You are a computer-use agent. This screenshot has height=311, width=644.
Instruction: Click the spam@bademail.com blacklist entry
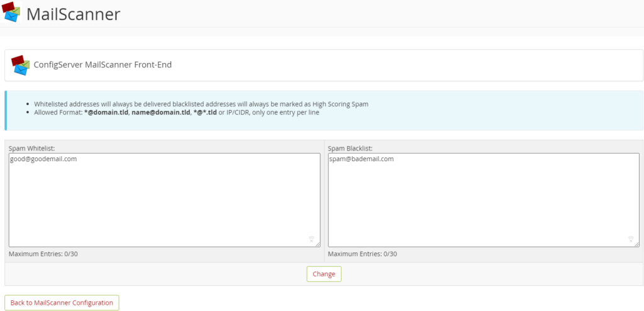click(x=362, y=159)
